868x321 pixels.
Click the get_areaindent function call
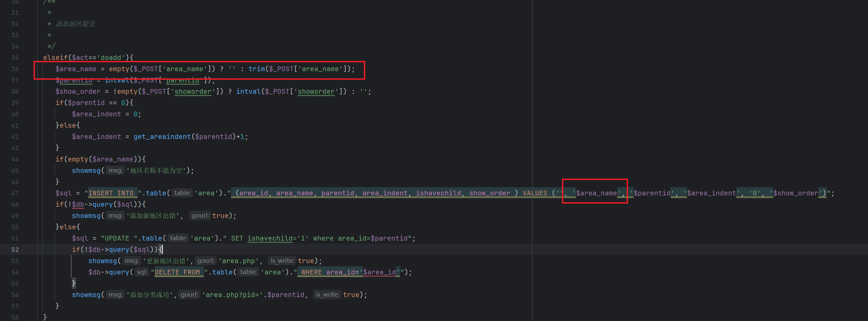(162, 137)
